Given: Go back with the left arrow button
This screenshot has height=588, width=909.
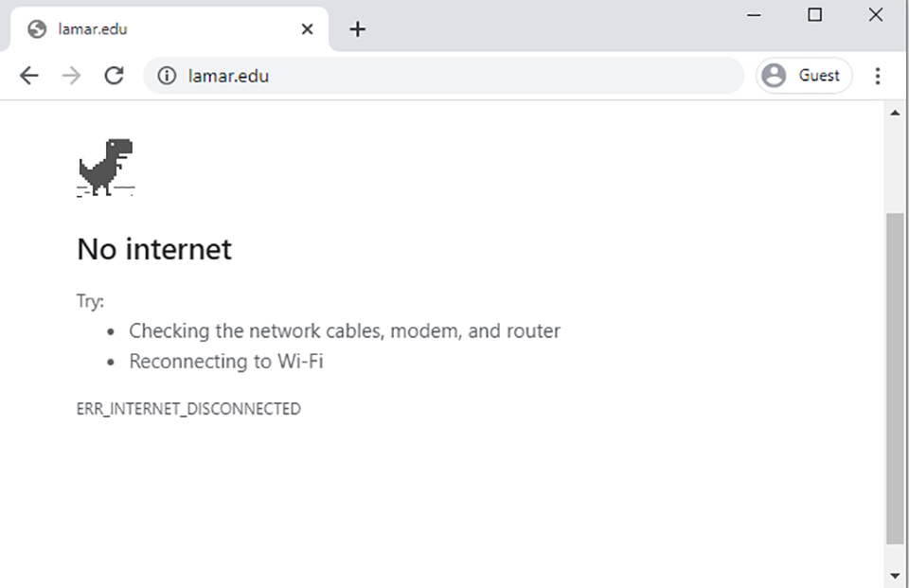Looking at the screenshot, I should point(29,76).
